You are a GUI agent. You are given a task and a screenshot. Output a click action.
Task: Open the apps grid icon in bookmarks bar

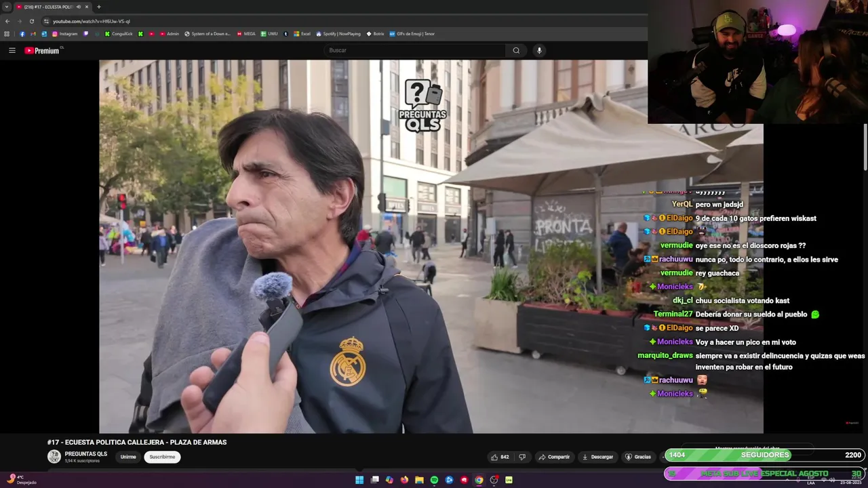pyautogui.click(x=7, y=34)
